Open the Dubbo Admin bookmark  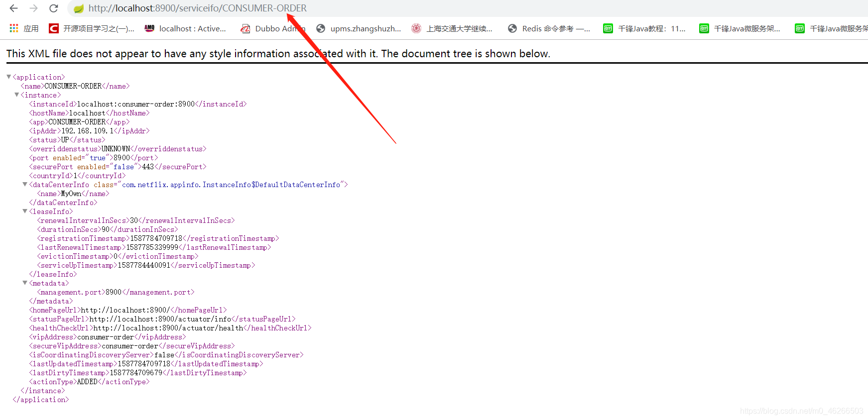point(273,29)
